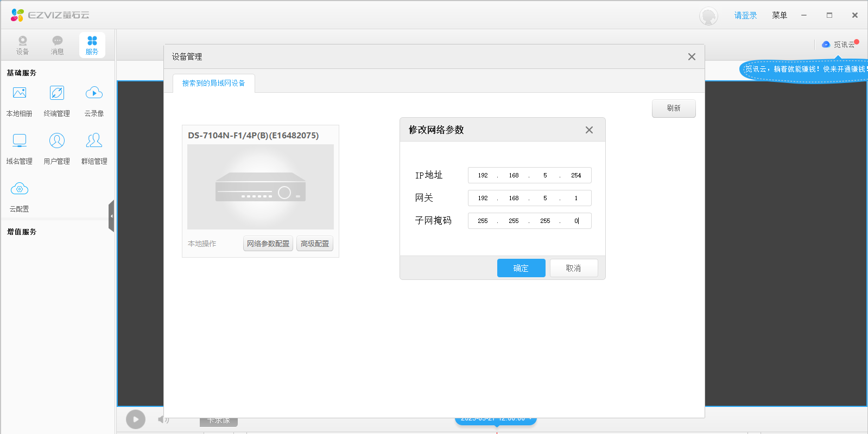Screen dimensions: 868x434
Task: Close the 修改网络参数 dialog
Action: coord(589,130)
